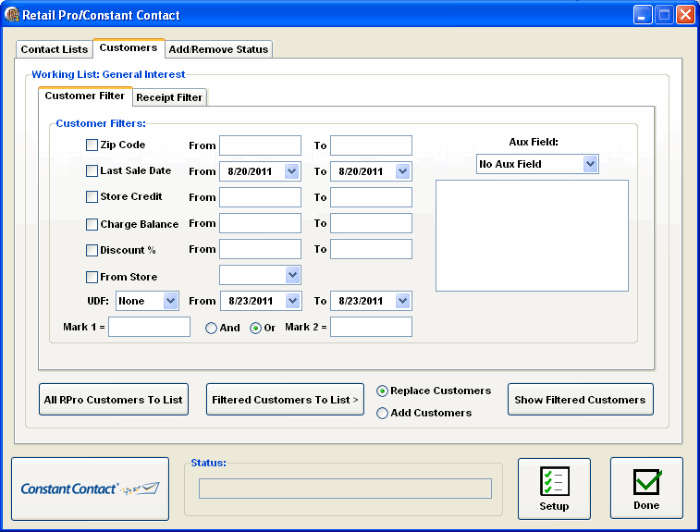This screenshot has height=532, width=700.
Task: Open the Add/Remove Status tab
Action: coord(218,49)
